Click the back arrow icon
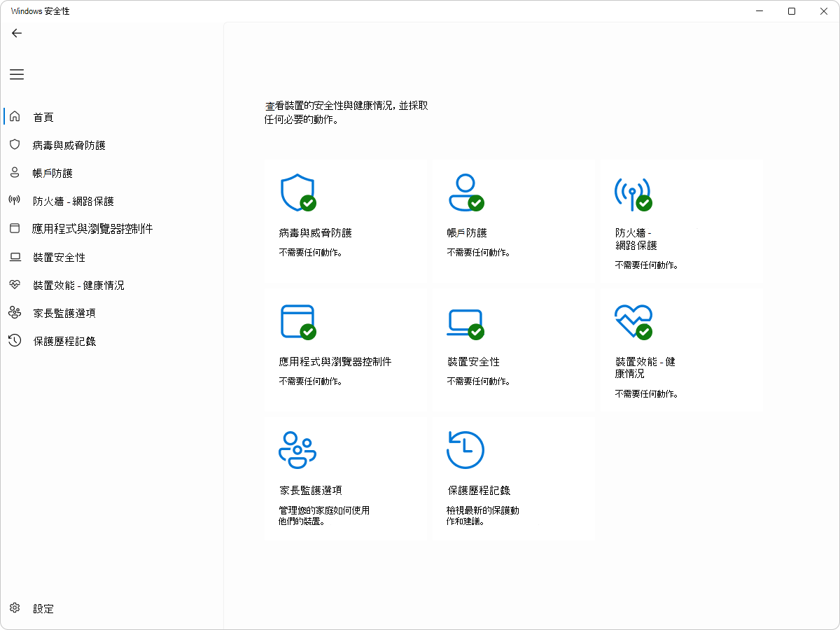This screenshot has height=630, width=840. (x=17, y=33)
